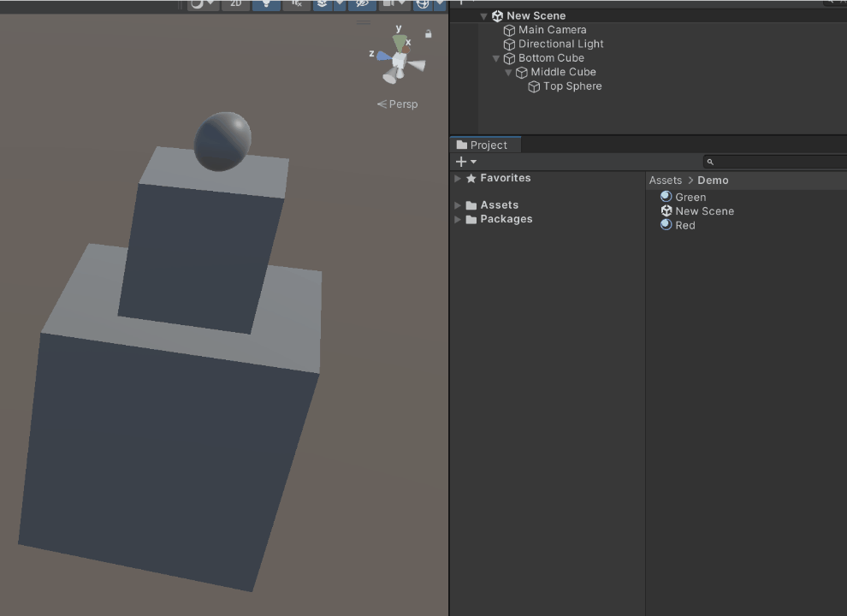Select the Green material asset

coord(690,198)
